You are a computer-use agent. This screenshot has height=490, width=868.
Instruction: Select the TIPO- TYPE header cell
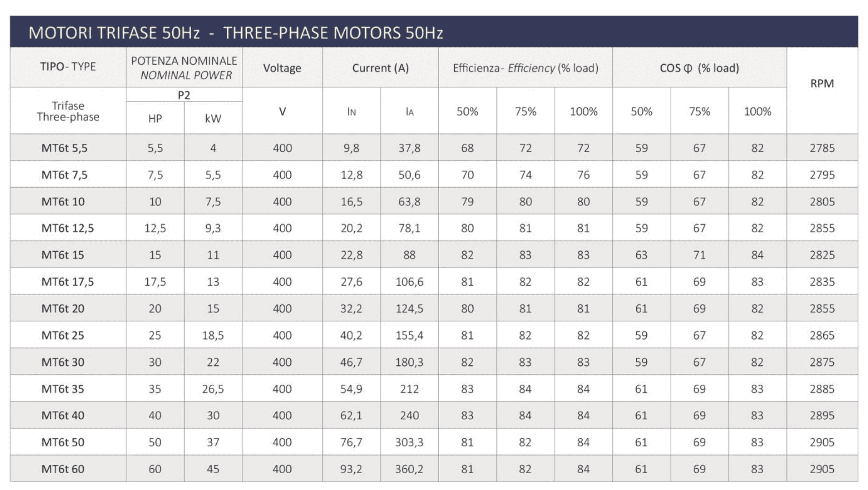[x=68, y=66]
